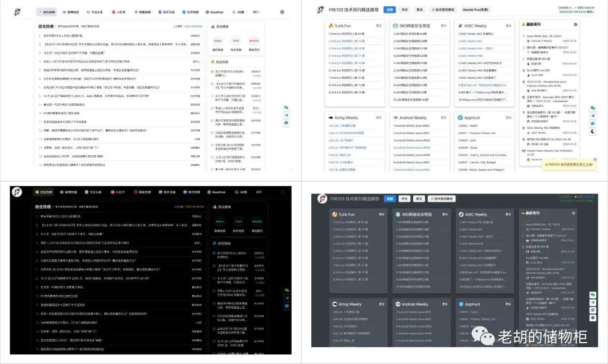608x364 pixels.
Task: Click chat bubble float icon on light weekly page
Action: point(592,124)
